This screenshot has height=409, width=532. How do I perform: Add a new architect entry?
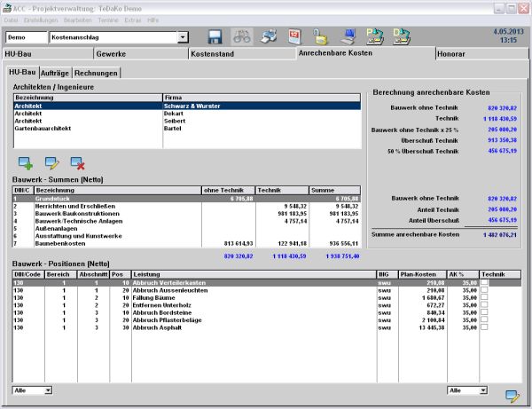25,162
